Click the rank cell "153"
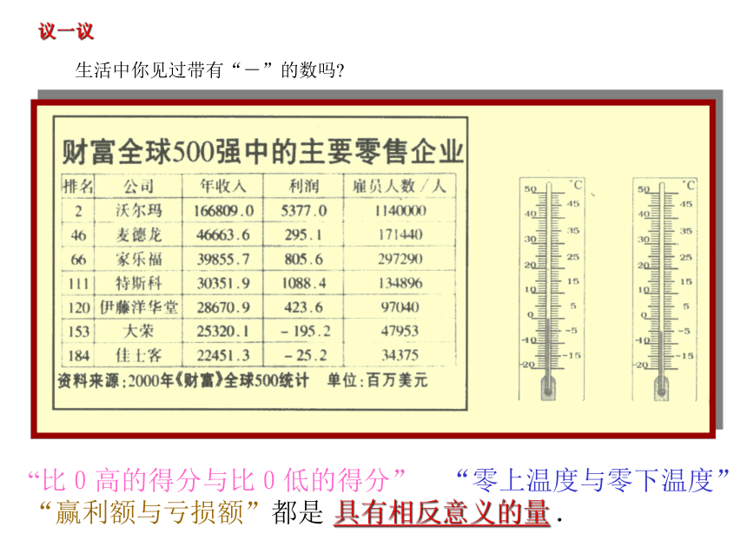This screenshot has height=560, width=747. 78,332
